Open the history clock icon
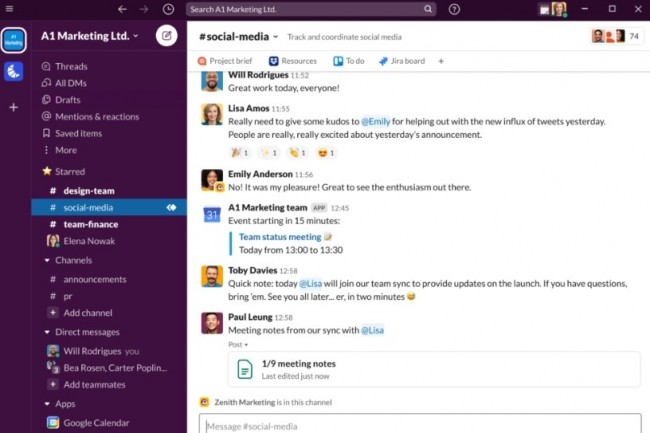The width and height of the screenshot is (650, 433). (168, 9)
